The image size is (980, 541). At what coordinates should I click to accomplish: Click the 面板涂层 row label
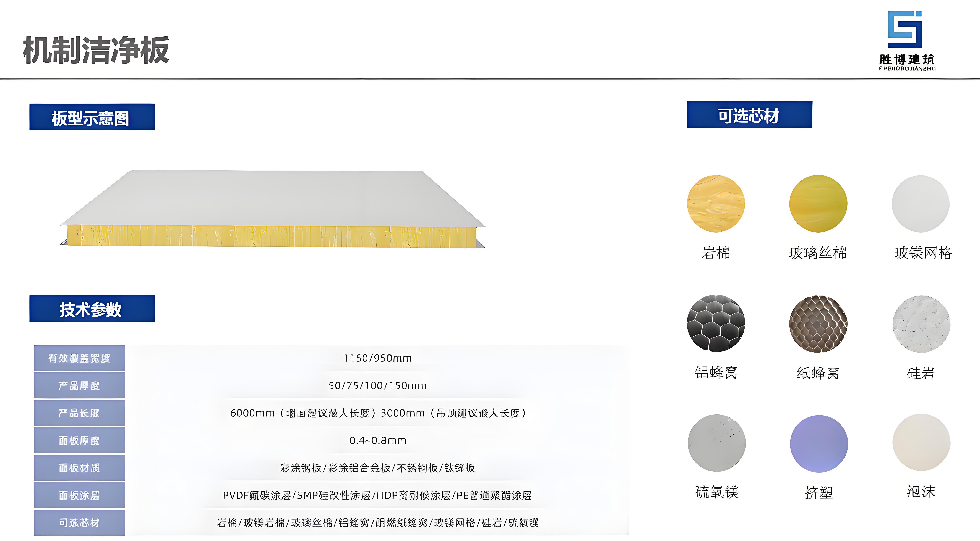pyautogui.click(x=80, y=495)
